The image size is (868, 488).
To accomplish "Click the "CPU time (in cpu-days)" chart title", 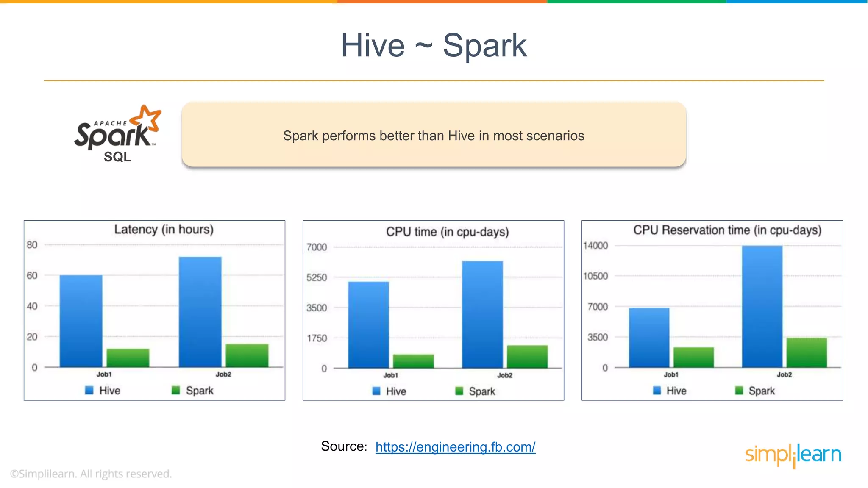I will point(447,232).
